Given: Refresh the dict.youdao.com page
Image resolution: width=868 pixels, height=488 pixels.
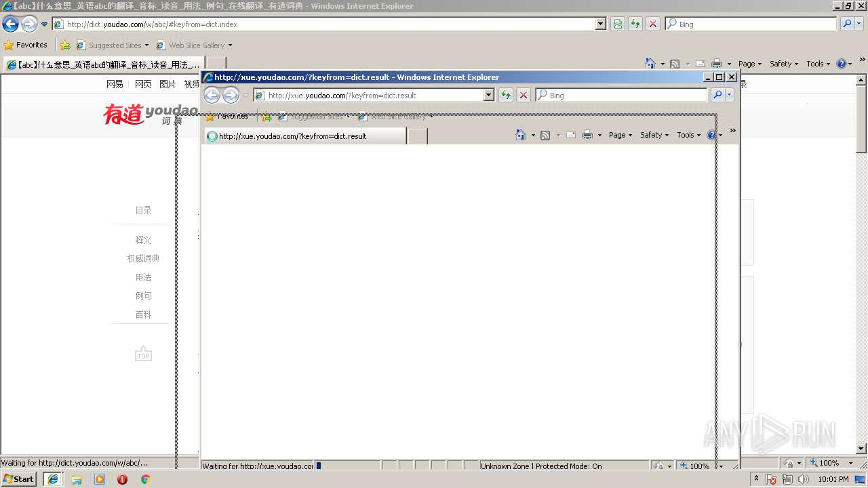Looking at the screenshot, I should (635, 24).
